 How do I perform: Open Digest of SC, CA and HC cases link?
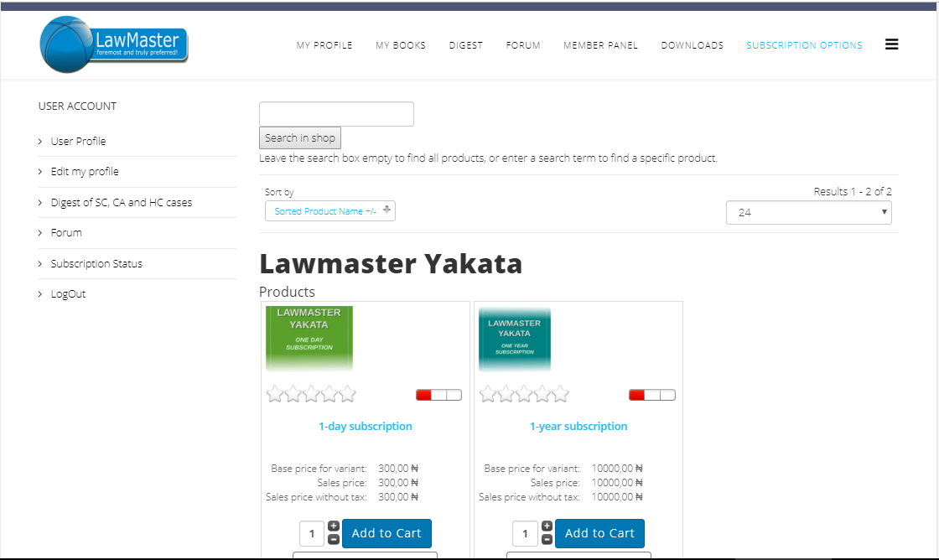[x=122, y=202]
